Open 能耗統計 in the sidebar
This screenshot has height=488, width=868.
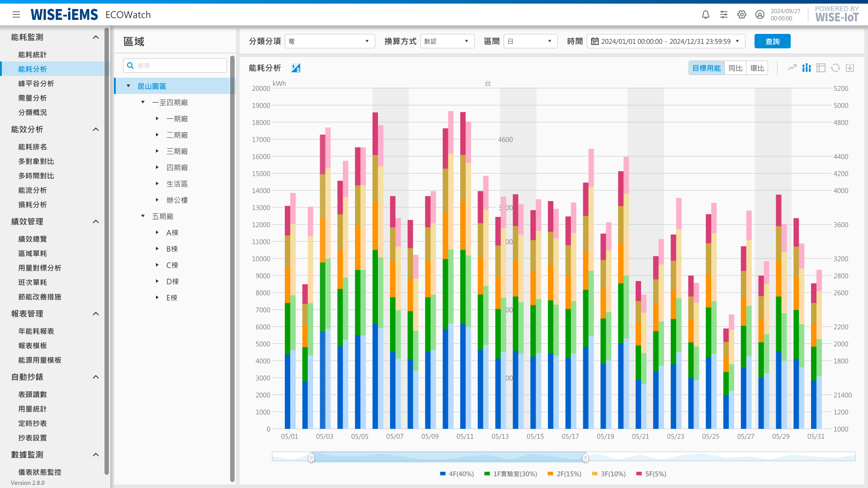coord(33,55)
